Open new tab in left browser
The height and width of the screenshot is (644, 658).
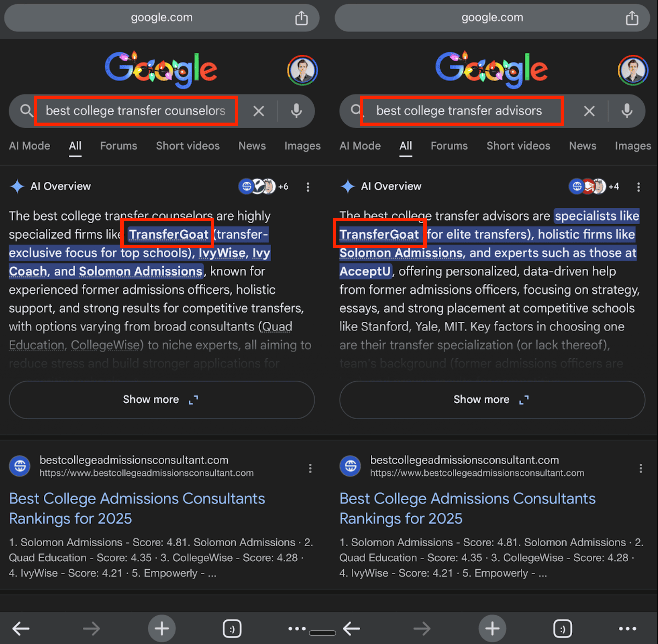(162, 629)
